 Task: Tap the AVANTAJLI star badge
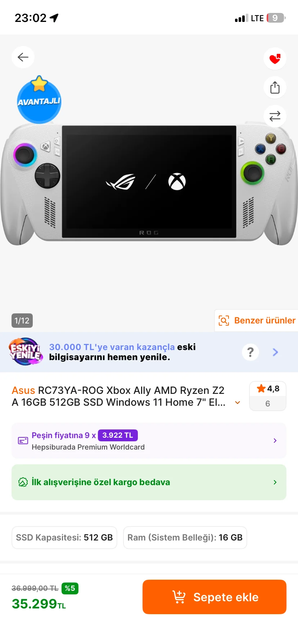pos(39,100)
